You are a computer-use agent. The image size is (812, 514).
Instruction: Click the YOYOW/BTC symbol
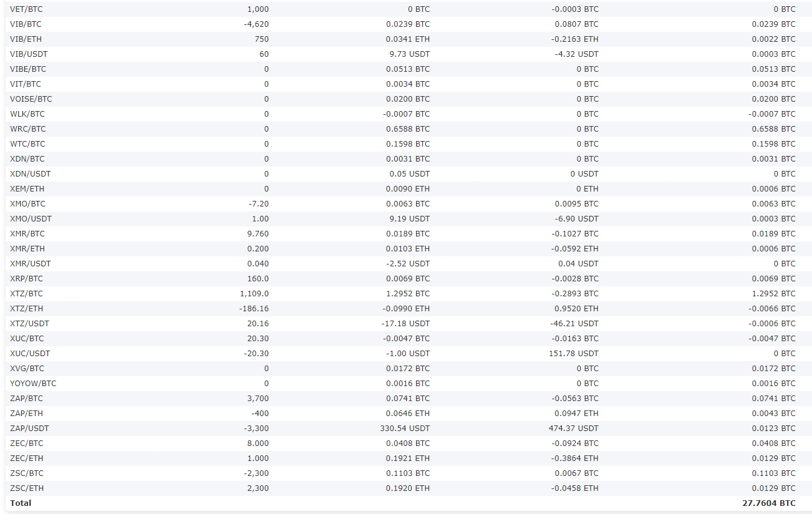point(33,384)
